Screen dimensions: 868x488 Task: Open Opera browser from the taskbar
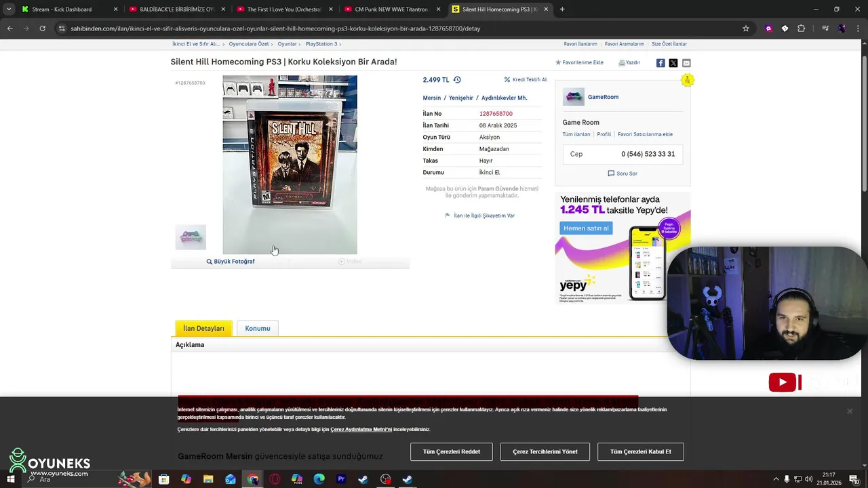275,479
